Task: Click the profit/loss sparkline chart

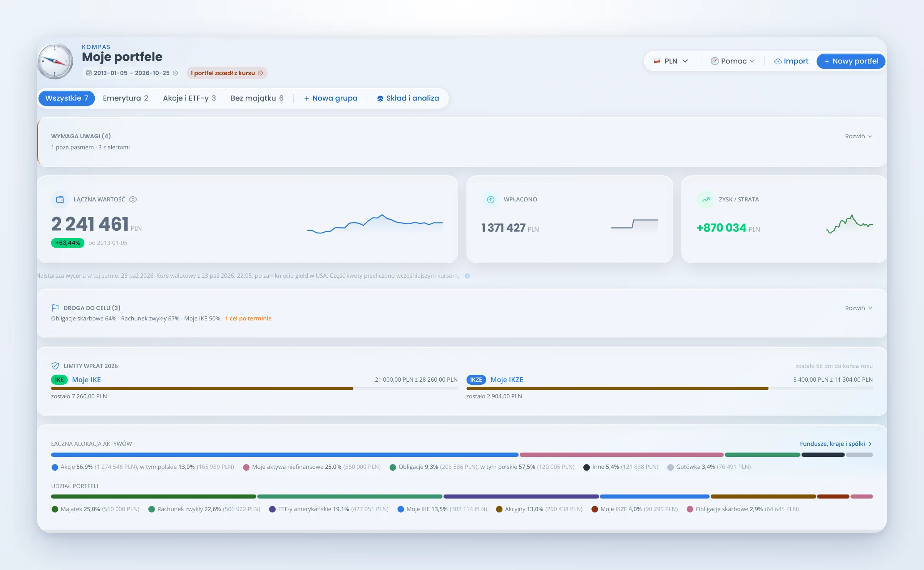Action: coord(849,224)
